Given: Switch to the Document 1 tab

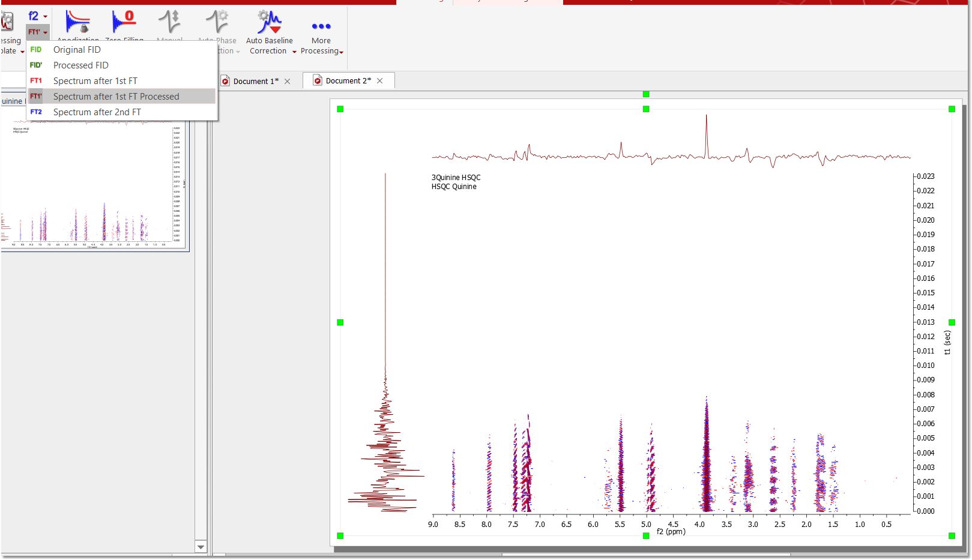Looking at the screenshot, I should 255,81.
